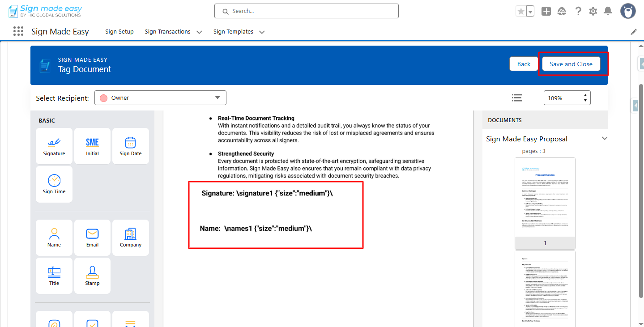The image size is (644, 327).
Task: Open Salesforce setup gear menu
Action: [593, 11]
